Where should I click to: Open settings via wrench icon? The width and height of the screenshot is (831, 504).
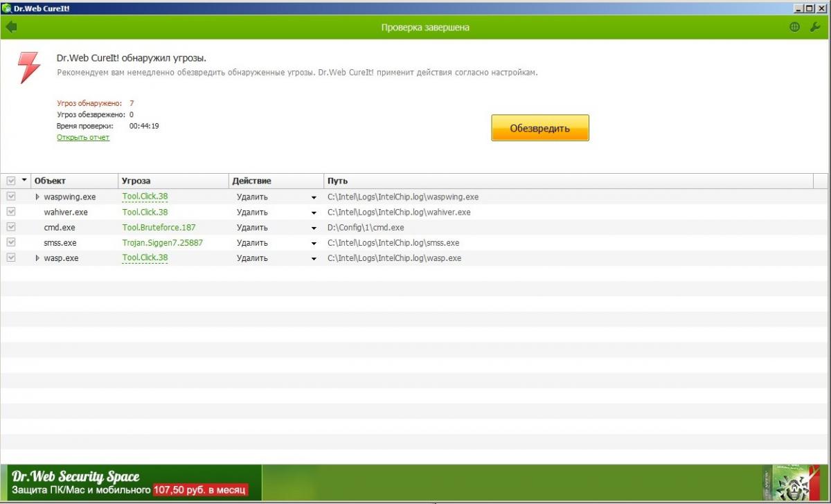pyautogui.click(x=815, y=27)
